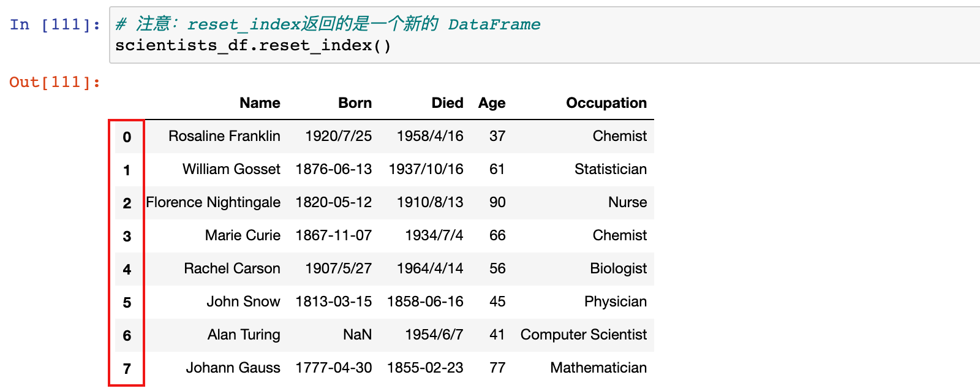The image size is (980, 391).
Task: Click the NaN value in Born column
Action: point(357,335)
